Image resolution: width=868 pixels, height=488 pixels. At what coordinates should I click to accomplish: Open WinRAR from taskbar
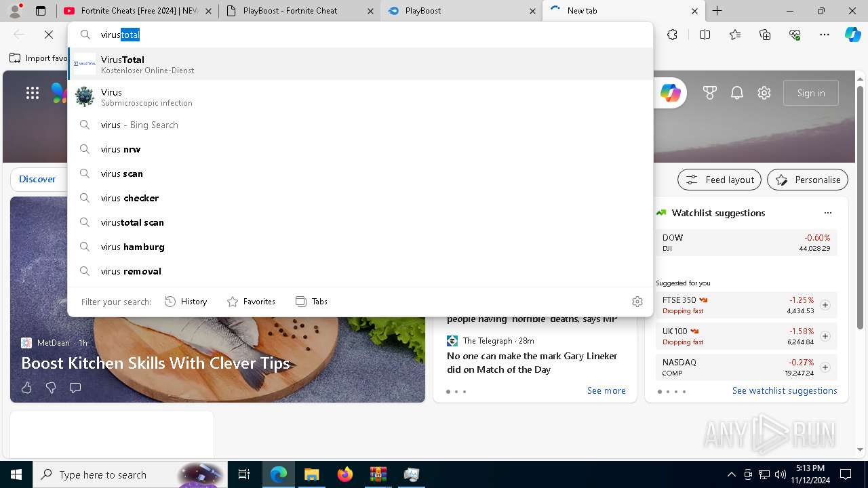point(378,474)
